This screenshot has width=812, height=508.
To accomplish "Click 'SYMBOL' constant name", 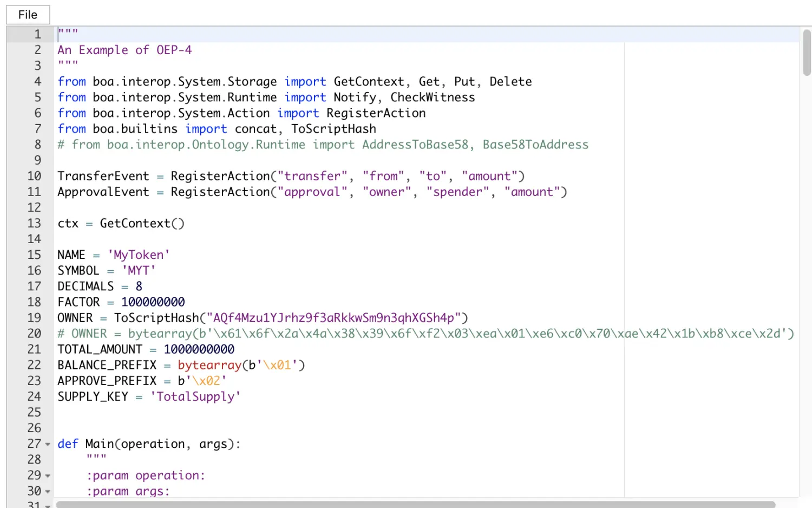I will (78, 270).
